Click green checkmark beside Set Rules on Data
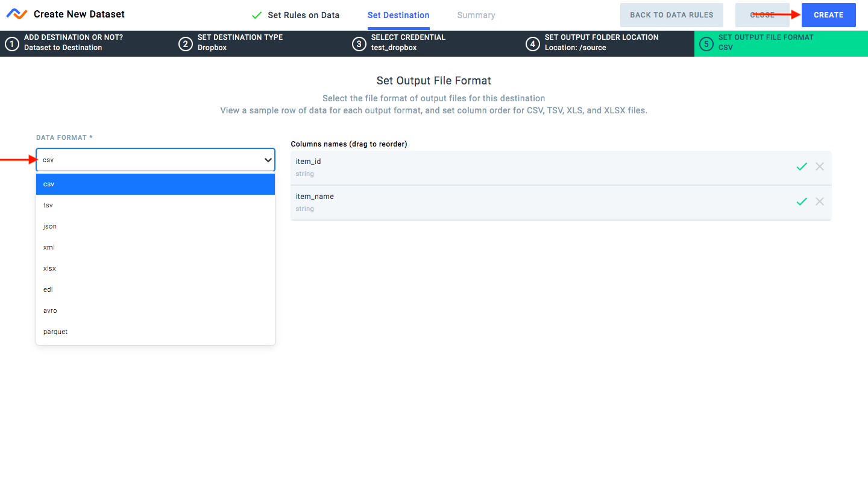Image resolution: width=868 pixels, height=495 pixels. point(257,15)
